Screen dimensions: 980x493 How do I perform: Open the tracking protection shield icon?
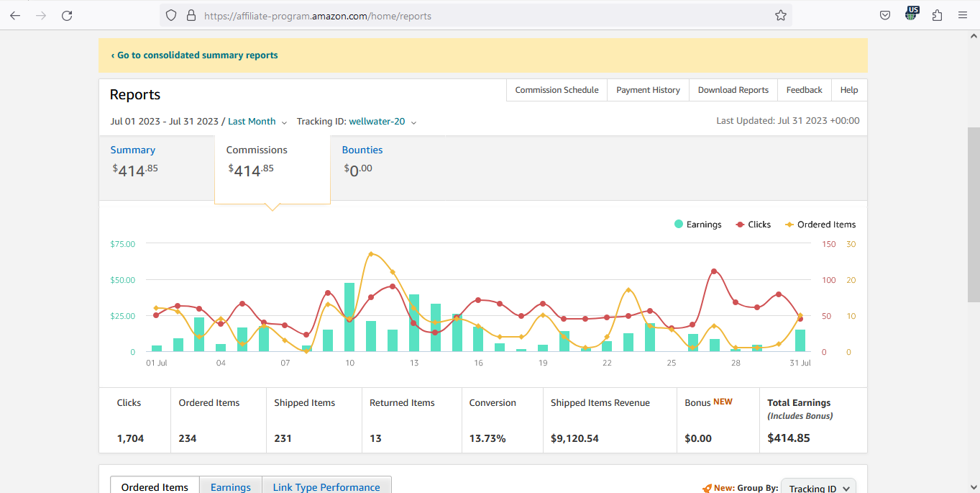coord(171,15)
